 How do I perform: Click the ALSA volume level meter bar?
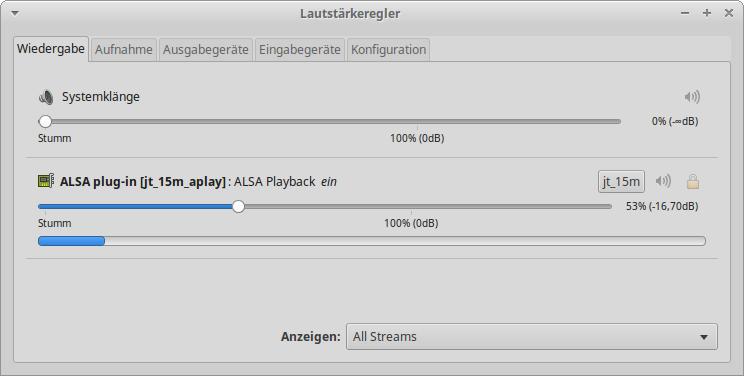372,241
